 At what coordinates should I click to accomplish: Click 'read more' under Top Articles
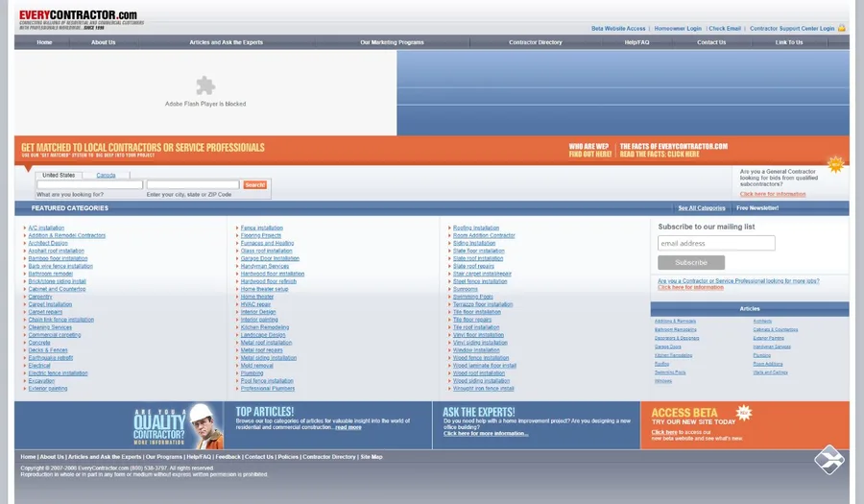(348, 427)
